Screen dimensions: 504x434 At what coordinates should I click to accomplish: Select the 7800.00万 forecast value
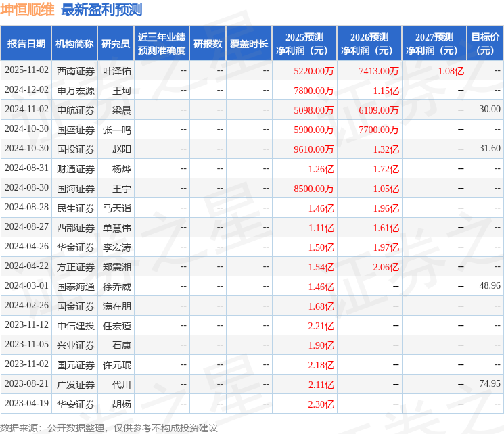(314, 91)
